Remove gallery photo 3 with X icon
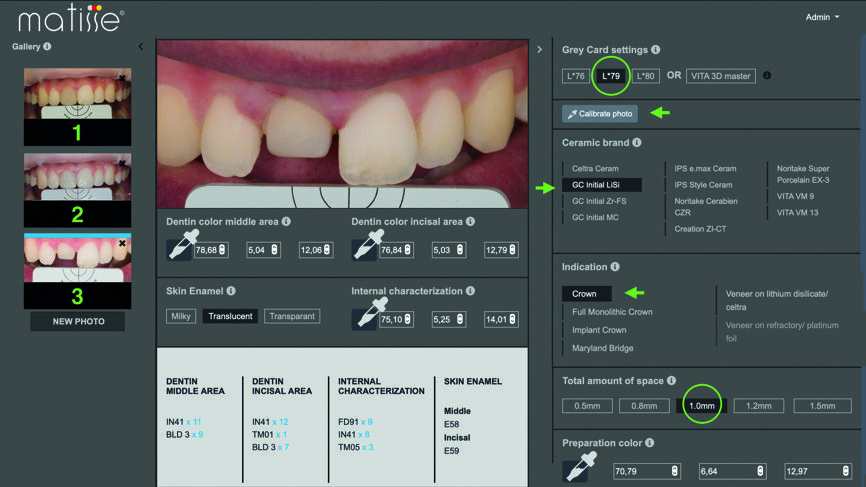 click(123, 243)
